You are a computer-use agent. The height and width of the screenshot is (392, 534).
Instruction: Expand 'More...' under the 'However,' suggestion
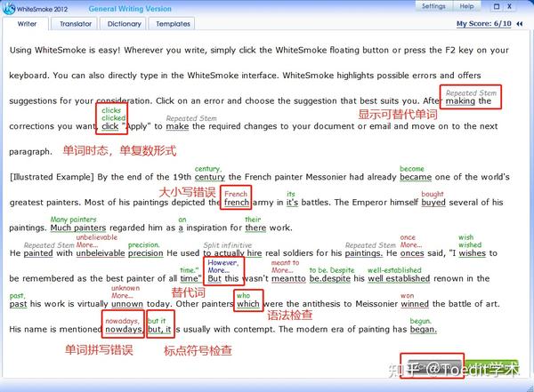click(x=219, y=270)
